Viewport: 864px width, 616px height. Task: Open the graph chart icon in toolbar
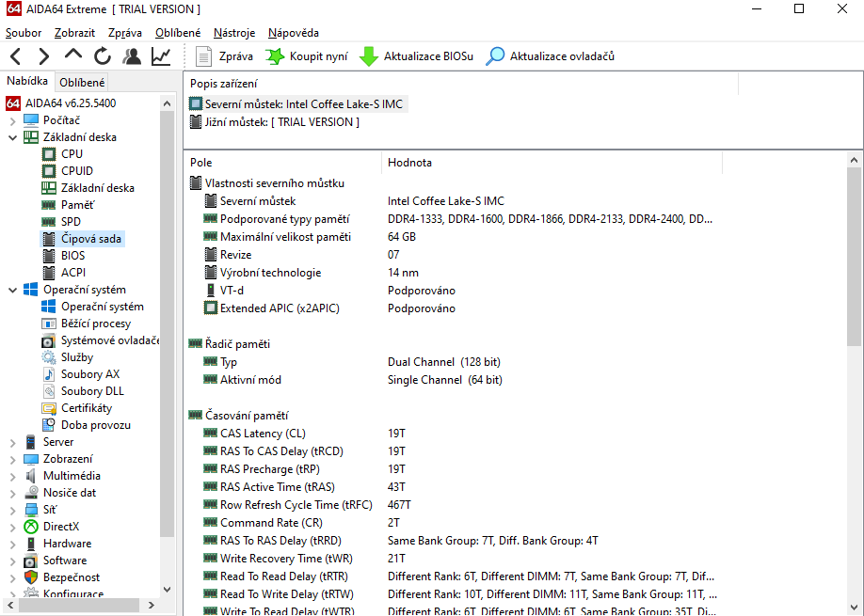(161, 56)
